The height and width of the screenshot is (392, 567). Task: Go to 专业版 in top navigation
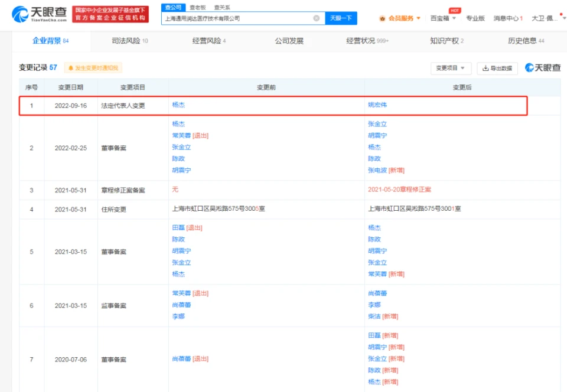[x=475, y=18]
